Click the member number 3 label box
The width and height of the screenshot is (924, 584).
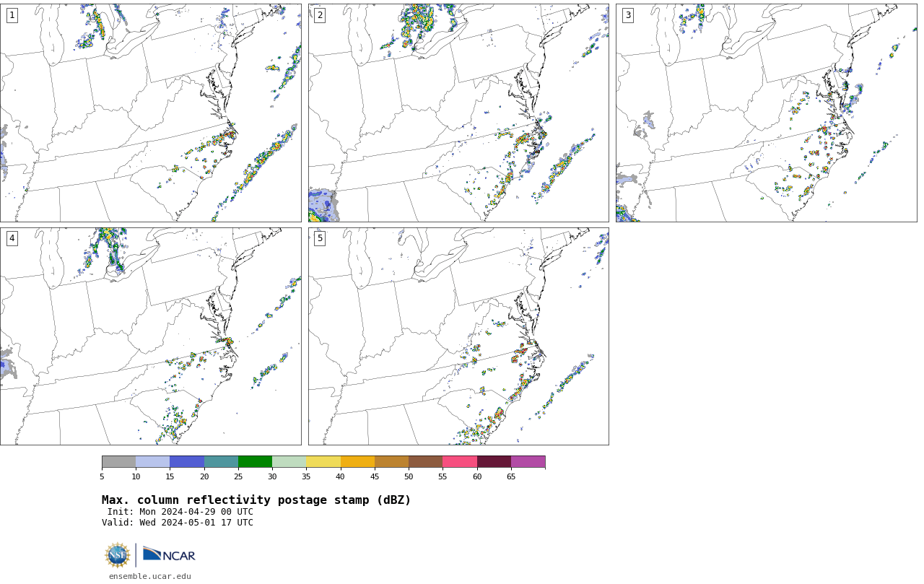tap(627, 15)
